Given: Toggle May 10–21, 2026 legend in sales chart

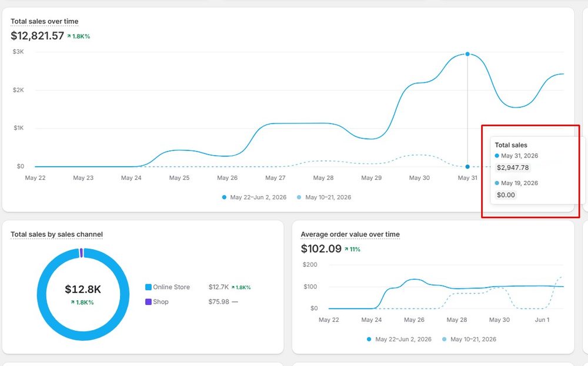Looking at the screenshot, I should [x=324, y=197].
